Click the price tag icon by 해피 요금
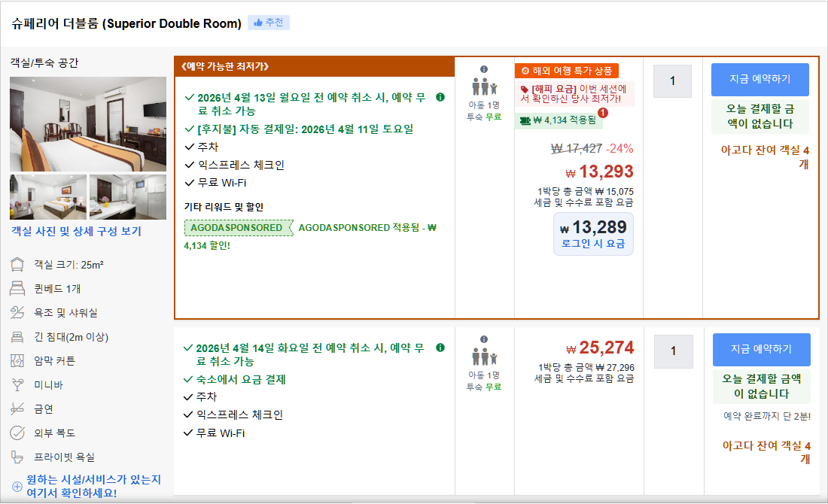The width and height of the screenshot is (828, 504). [x=525, y=90]
